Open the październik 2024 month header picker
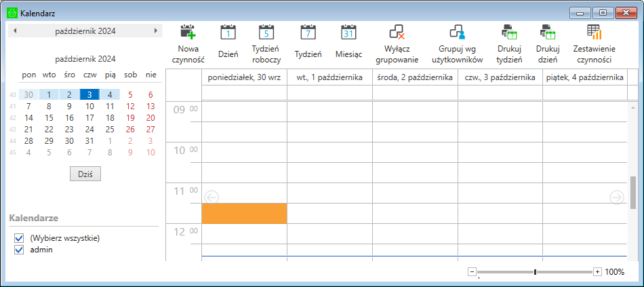Image resolution: width=644 pixels, height=287 pixels. click(85, 31)
